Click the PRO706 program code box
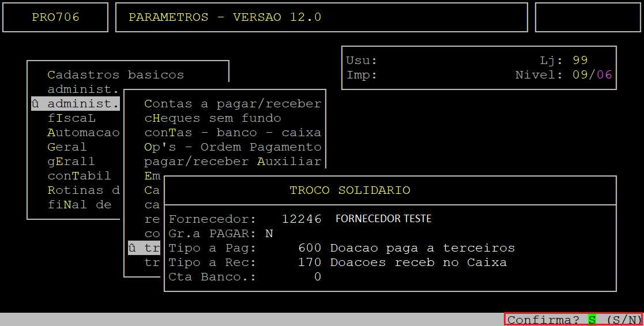Viewport: 644px width, 326px height. click(x=55, y=17)
